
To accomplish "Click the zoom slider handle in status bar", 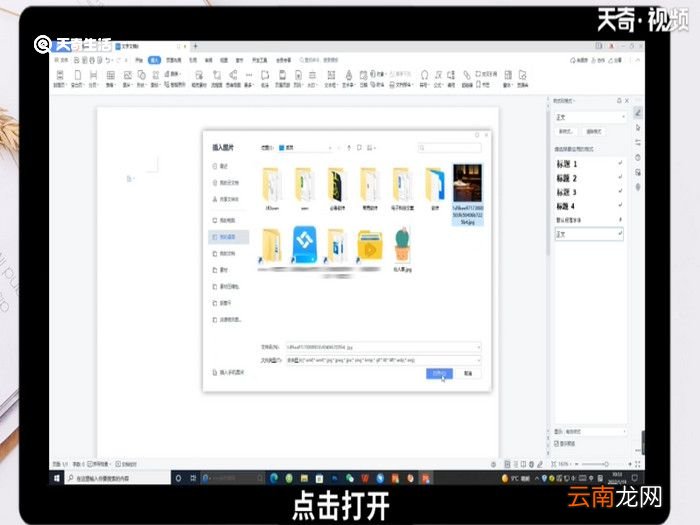I will tap(606, 464).
